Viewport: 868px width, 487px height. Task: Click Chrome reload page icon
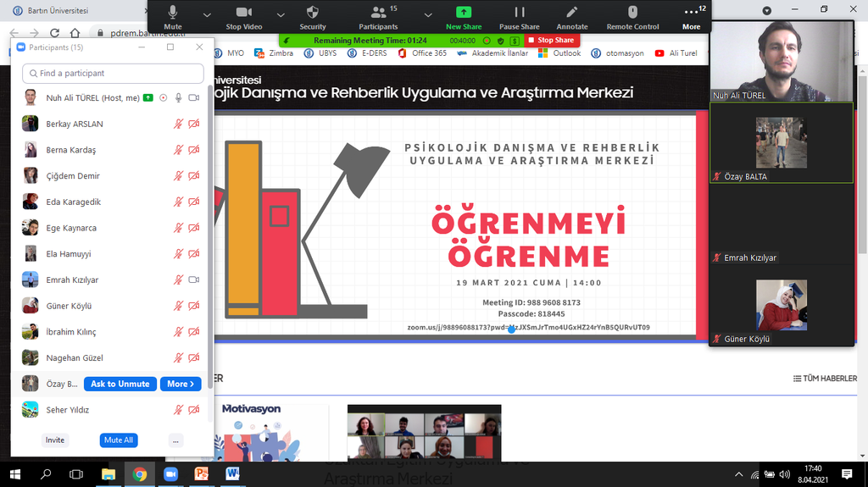pyautogui.click(x=54, y=33)
